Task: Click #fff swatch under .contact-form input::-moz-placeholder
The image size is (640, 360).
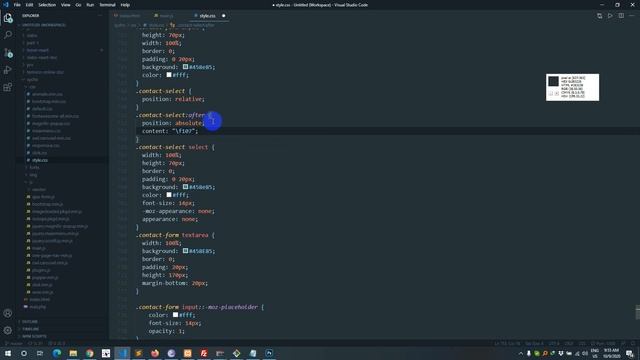Action: click(175, 315)
